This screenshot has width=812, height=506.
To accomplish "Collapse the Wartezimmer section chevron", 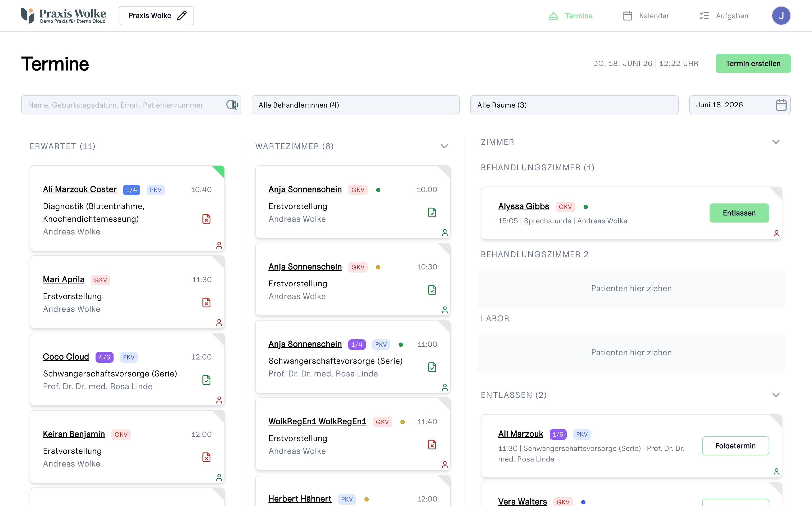I will tap(444, 146).
